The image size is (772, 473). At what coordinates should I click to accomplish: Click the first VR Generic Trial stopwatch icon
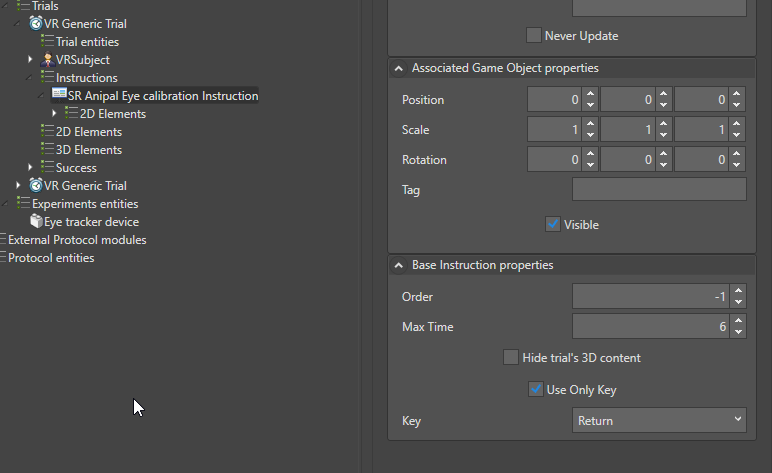point(35,23)
